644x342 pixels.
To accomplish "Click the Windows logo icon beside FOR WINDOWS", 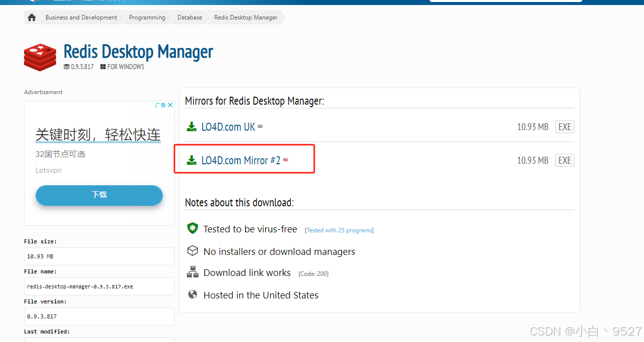I will point(103,67).
